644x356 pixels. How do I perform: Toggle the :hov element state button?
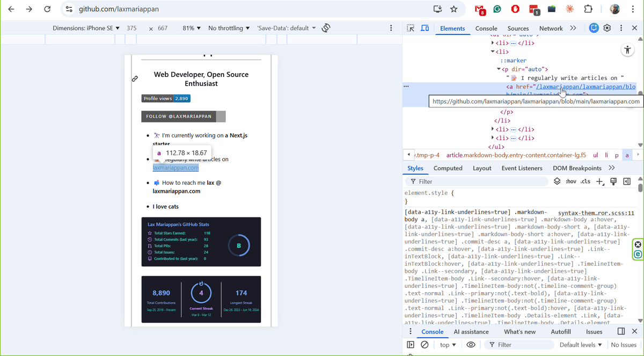coord(571,181)
